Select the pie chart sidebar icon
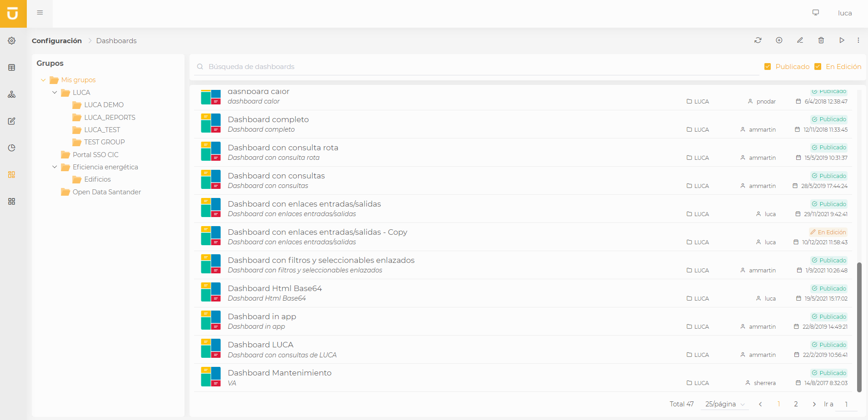Viewport: 868px width, 420px height. [12, 148]
